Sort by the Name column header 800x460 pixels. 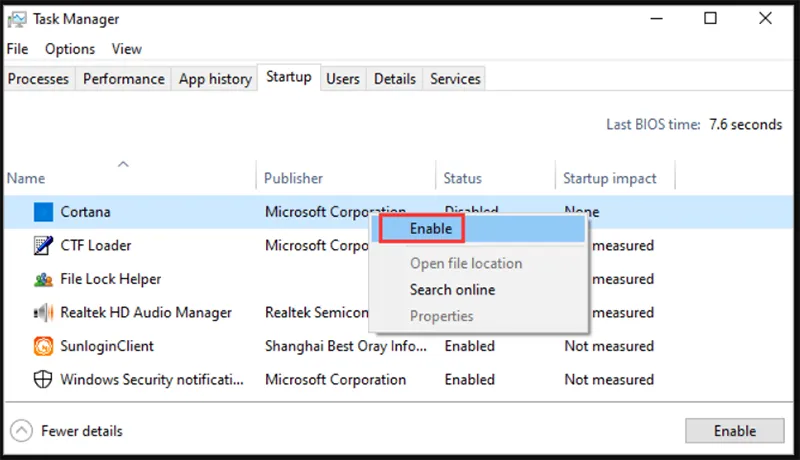[26, 178]
